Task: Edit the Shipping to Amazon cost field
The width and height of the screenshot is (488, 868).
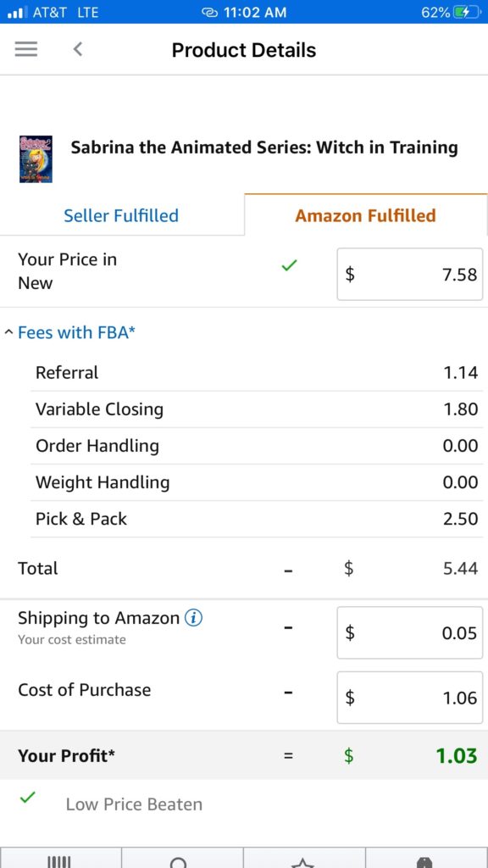Action: tap(410, 632)
